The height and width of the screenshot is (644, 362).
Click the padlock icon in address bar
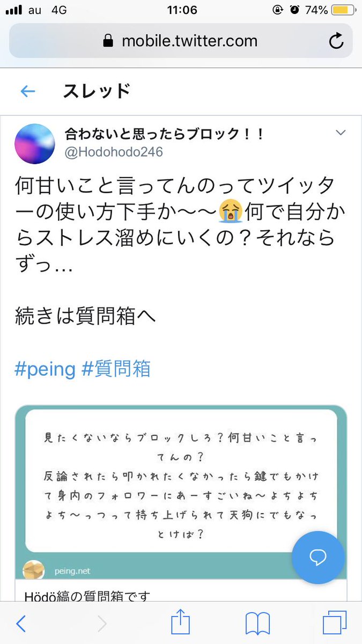pyautogui.click(x=108, y=41)
